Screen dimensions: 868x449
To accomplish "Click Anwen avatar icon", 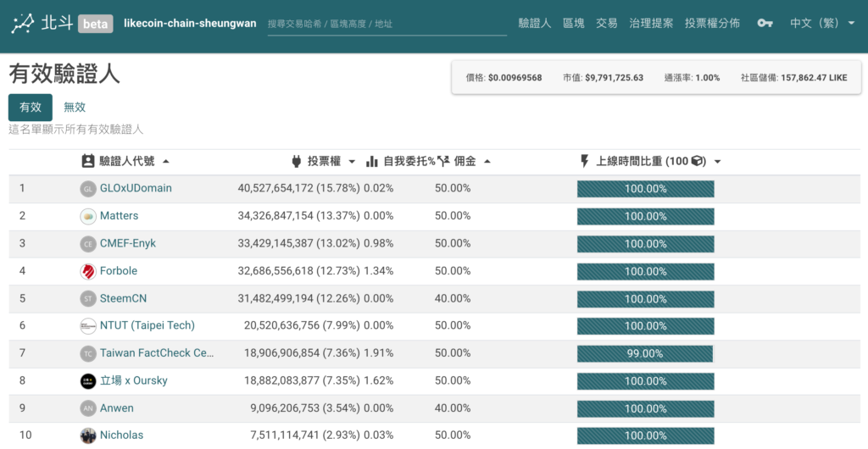I will (x=88, y=408).
